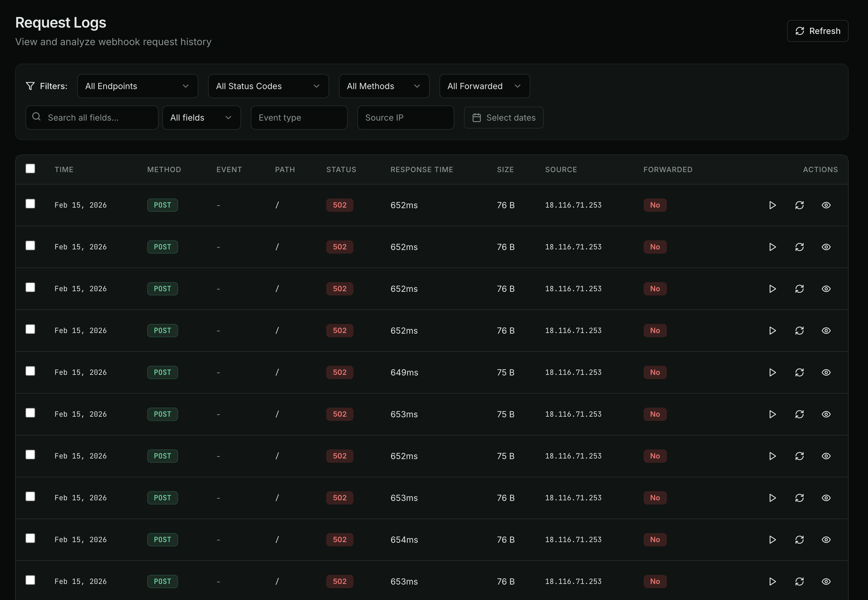The image size is (868, 600).
Task: Click the retry arrows icon in second row
Action: pyautogui.click(x=799, y=247)
